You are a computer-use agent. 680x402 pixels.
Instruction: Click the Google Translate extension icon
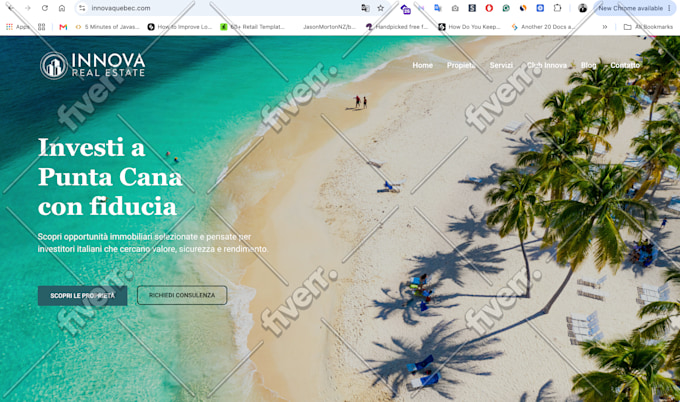438,8
